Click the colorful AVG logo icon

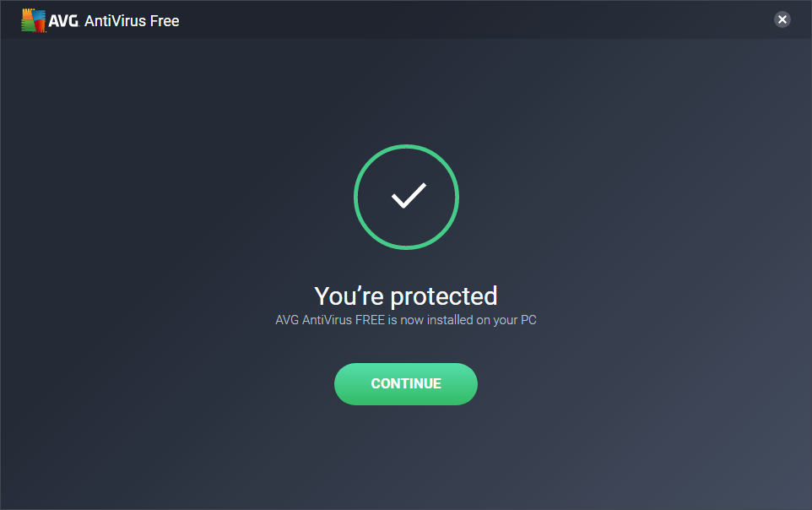[x=33, y=21]
